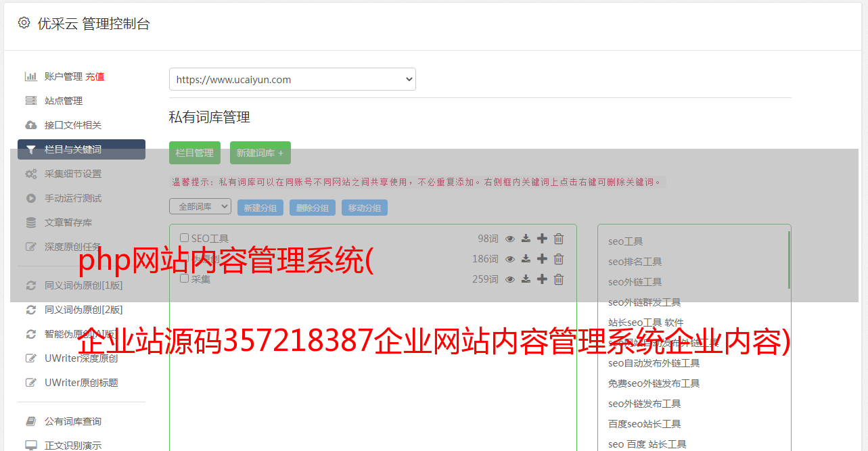Click the green 栏目管理 button
Viewport: 868px width, 451px height.
tap(195, 153)
